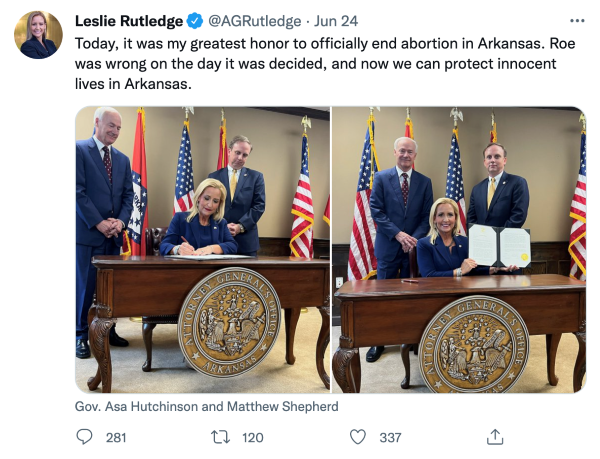This screenshot has width=600, height=459.
Task: Click Matthew Shepherd in the tagged caption
Action: (283, 406)
